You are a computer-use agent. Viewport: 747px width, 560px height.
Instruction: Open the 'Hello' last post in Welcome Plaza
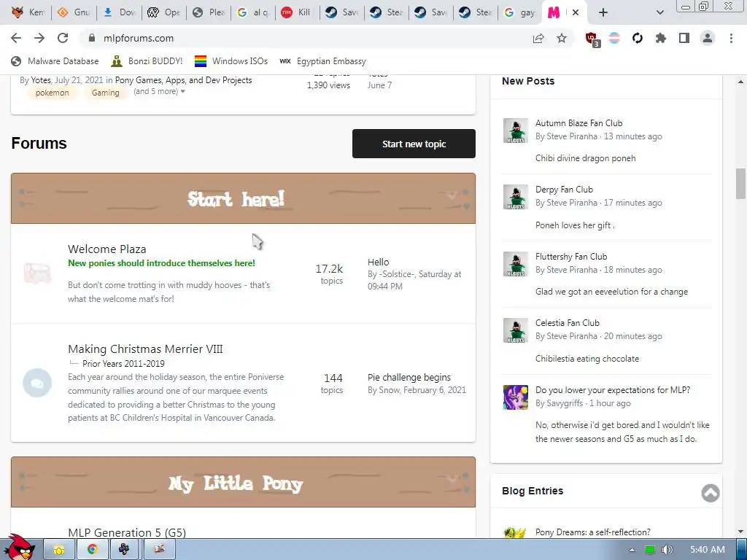click(x=379, y=262)
